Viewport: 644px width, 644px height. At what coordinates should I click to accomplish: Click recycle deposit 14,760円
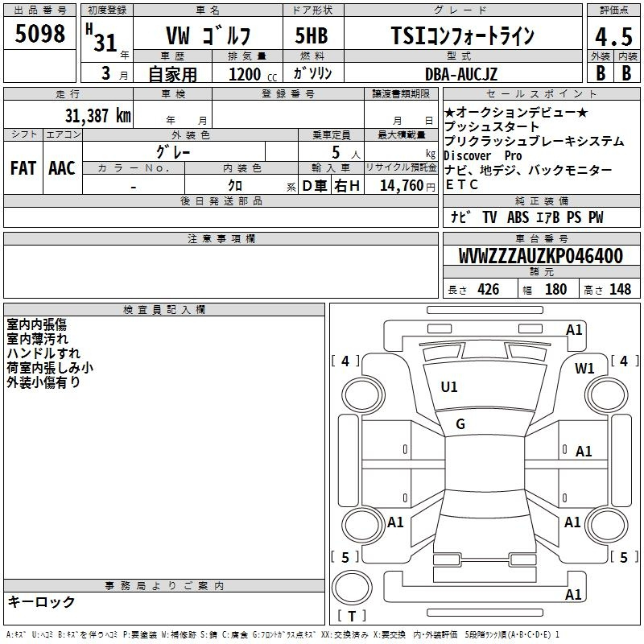pos(407,186)
